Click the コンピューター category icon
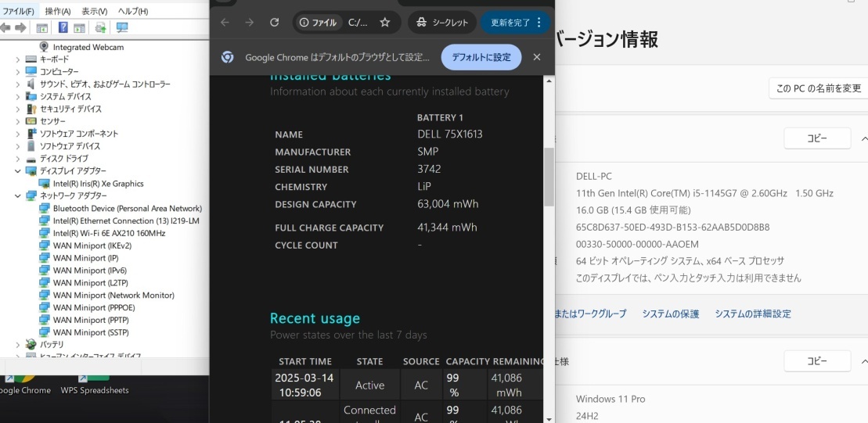The image size is (868, 423). pyautogui.click(x=31, y=72)
